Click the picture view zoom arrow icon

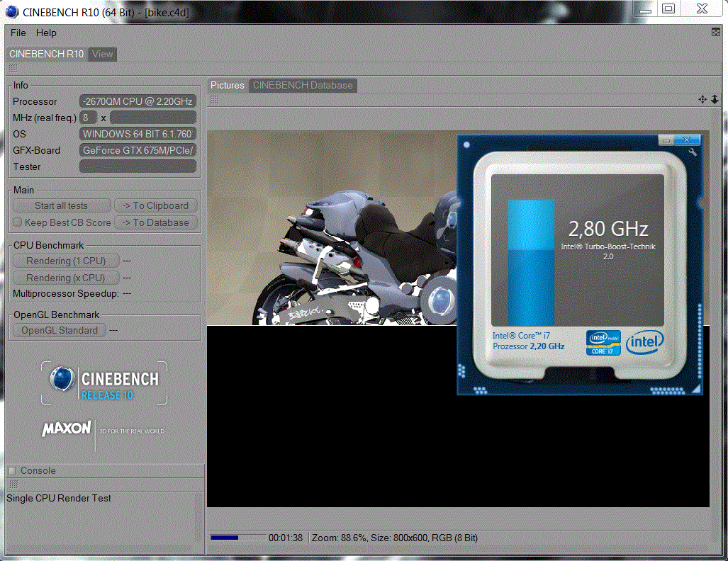[x=715, y=99]
